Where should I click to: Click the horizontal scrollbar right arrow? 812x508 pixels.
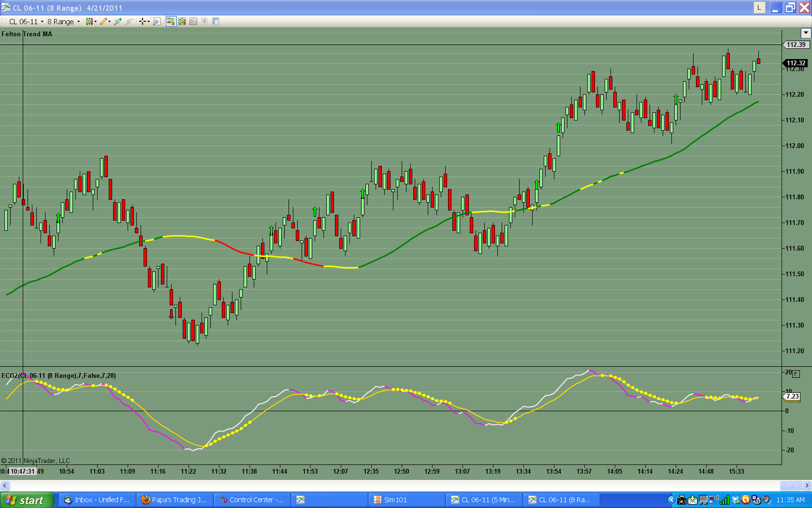click(807, 485)
